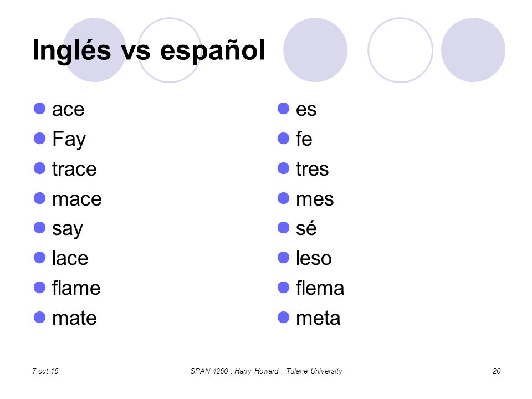Click the bullet next to 'tres'

tap(283, 168)
